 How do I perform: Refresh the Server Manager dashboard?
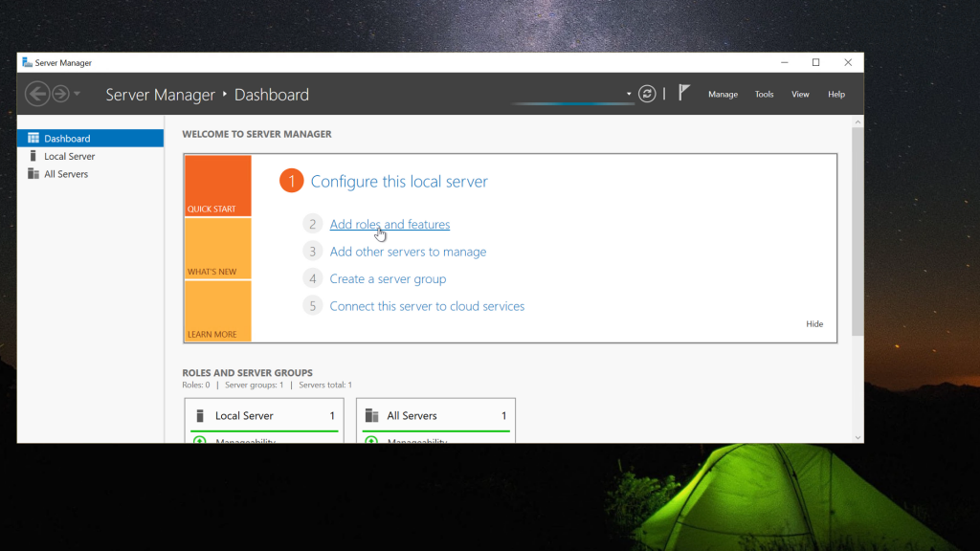[647, 94]
